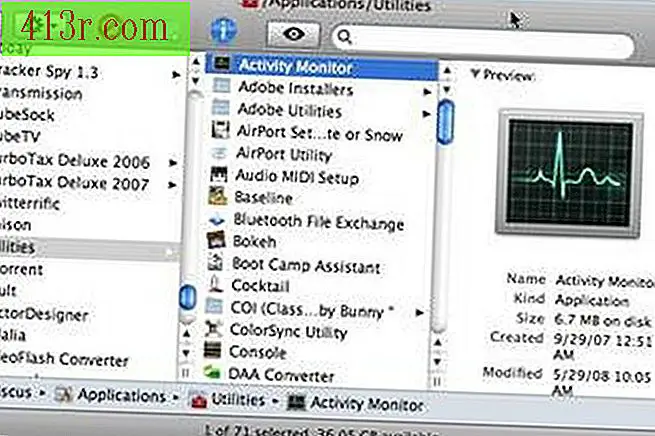Select TubeTV in the left column
Image resolution: width=655 pixels, height=436 pixels.
coord(20,137)
